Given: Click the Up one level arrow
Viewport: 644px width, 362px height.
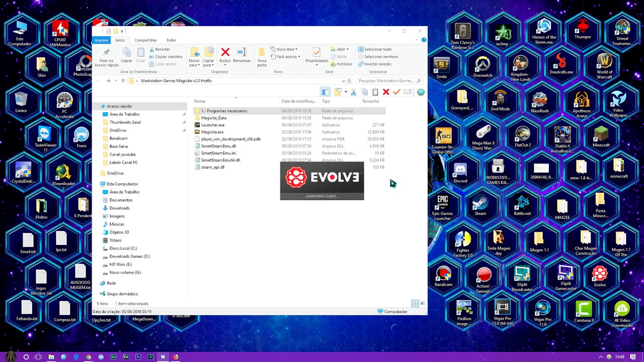Looking at the screenshot, I should coord(123,81).
